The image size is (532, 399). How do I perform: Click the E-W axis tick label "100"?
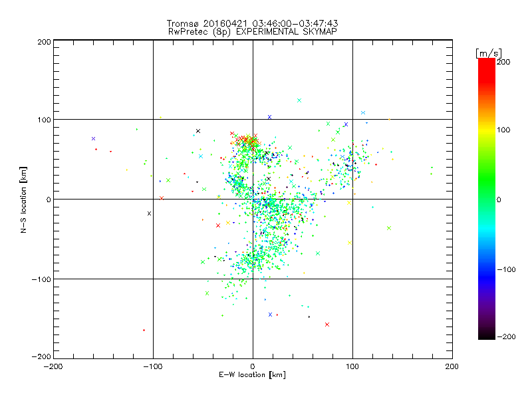pyautogui.click(x=352, y=366)
